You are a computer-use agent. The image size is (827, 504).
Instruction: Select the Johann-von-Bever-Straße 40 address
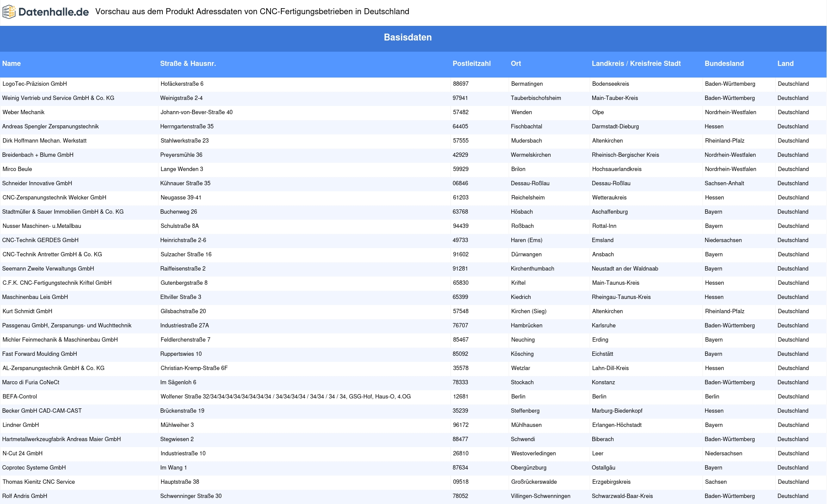click(196, 112)
